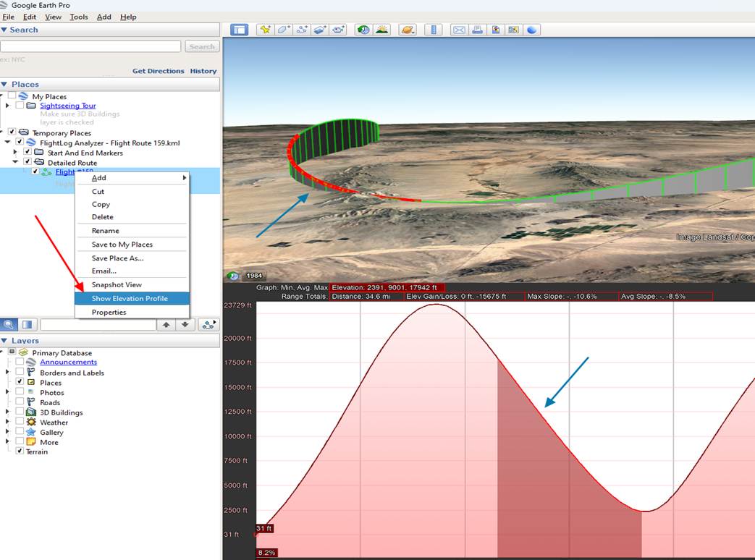Enable the Roads layer checkbox
755x560 pixels.
20,402
